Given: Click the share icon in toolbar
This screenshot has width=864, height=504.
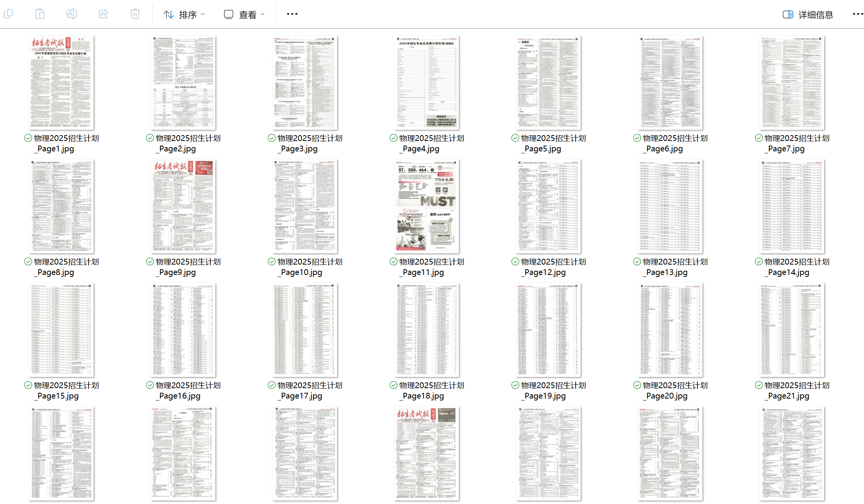Looking at the screenshot, I should (x=103, y=14).
